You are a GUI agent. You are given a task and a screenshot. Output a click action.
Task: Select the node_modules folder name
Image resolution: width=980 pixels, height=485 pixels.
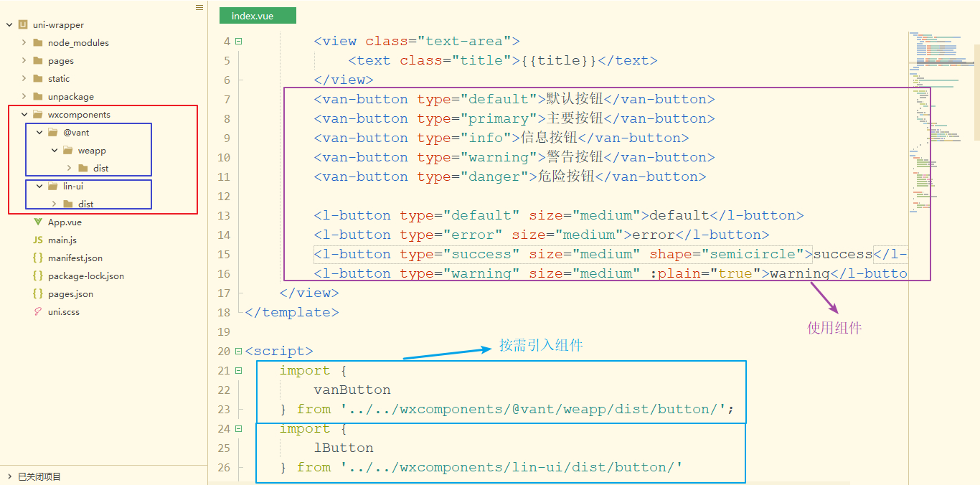click(x=78, y=43)
